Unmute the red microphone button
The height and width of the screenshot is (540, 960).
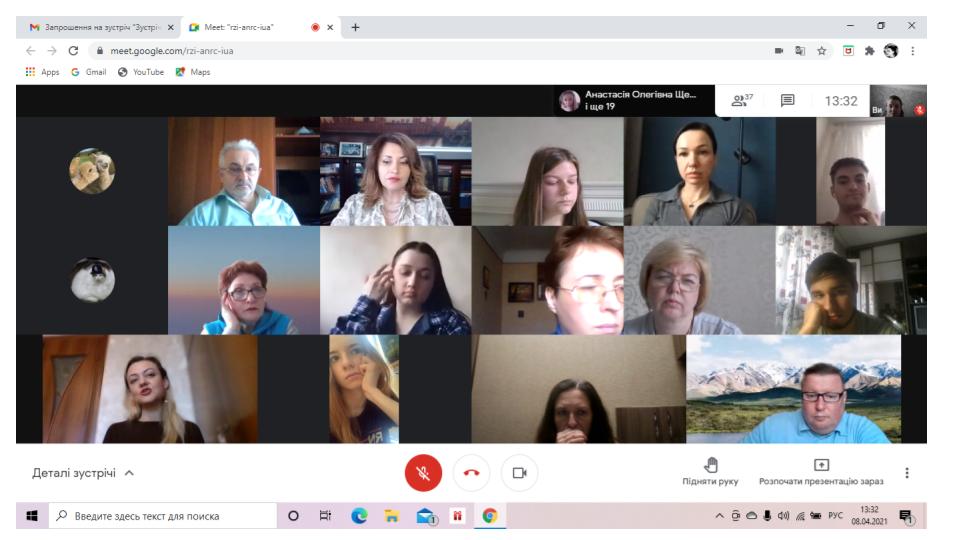pyautogui.click(x=423, y=473)
